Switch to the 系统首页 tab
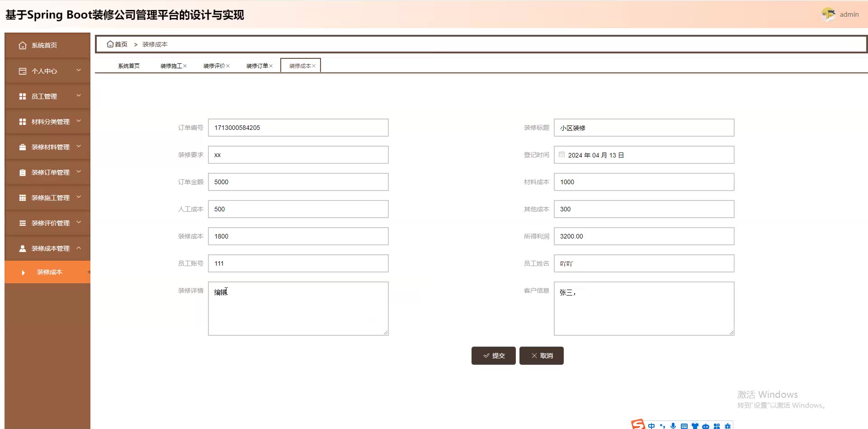This screenshot has height=429, width=868. click(129, 66)
